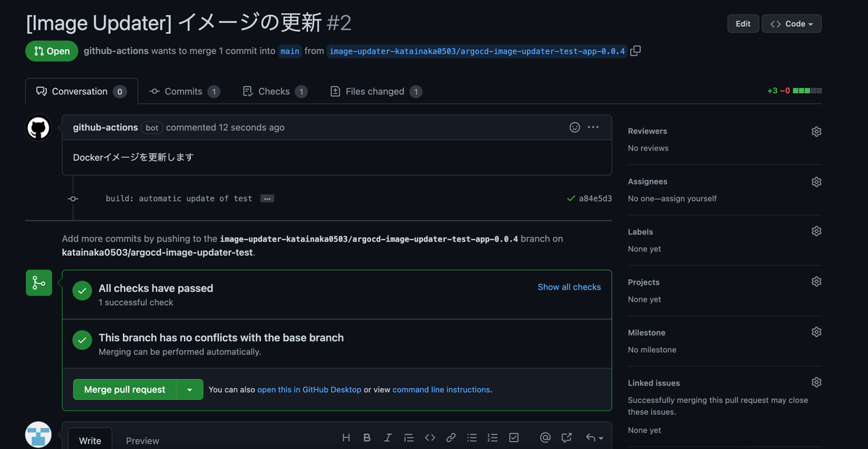
Task: Add a link in the comment editor
Action: click(x=451, y=437)
